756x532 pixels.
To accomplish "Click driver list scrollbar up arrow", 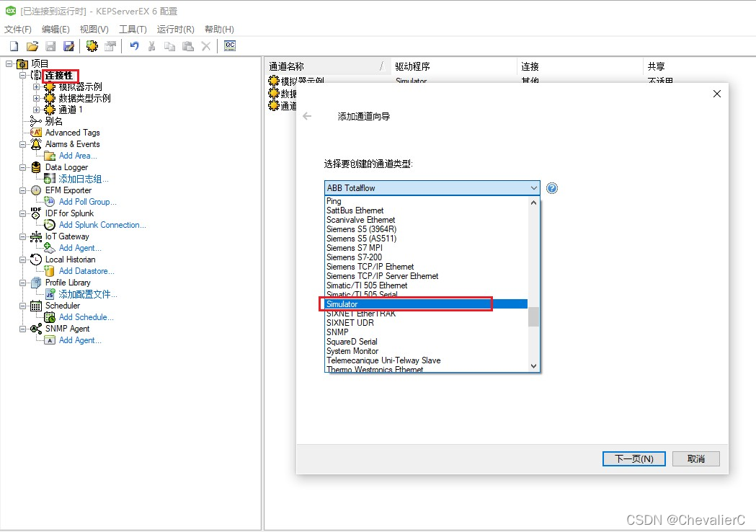I will (x=533, y=203).
